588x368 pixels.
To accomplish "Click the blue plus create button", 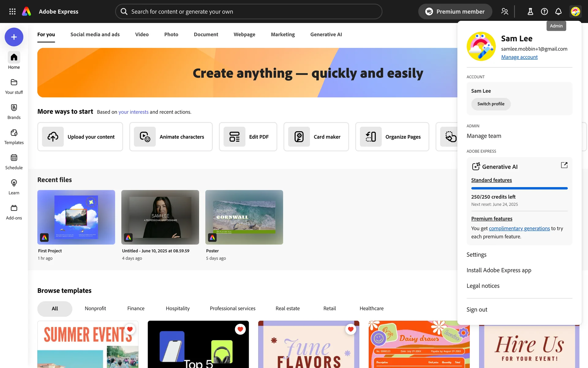I will (14, 37).
